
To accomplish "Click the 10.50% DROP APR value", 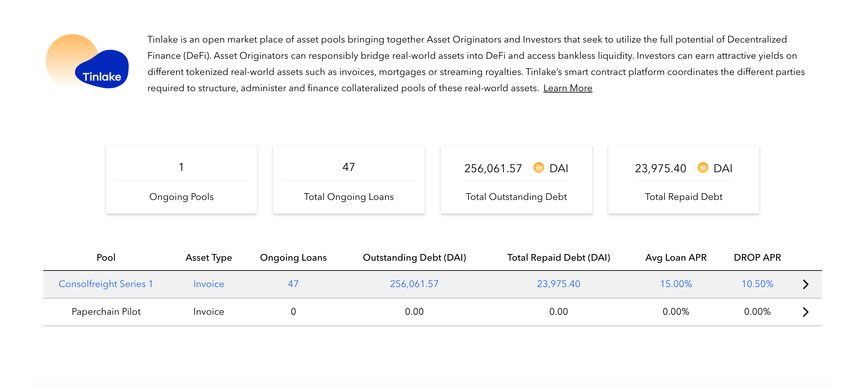I will coord(757,284).
